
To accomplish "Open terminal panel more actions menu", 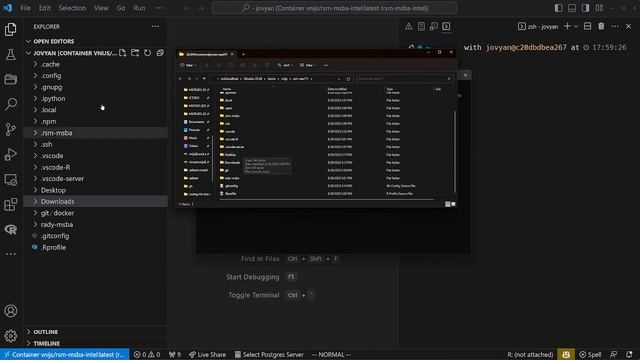I will tap(615, 27).
